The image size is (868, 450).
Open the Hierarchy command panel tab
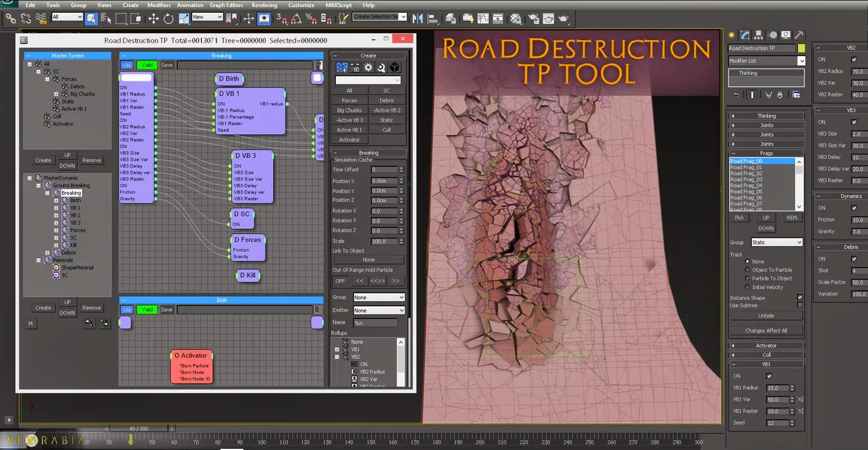[758, 35]
